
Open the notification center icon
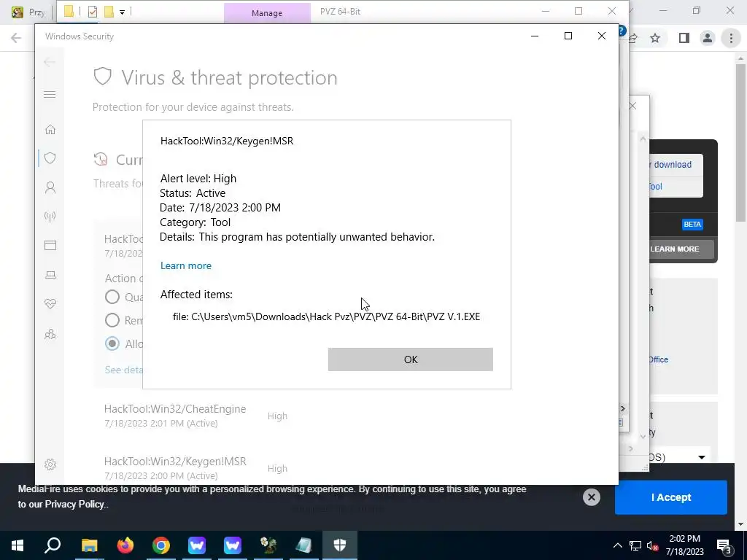[x=724, y=545]
